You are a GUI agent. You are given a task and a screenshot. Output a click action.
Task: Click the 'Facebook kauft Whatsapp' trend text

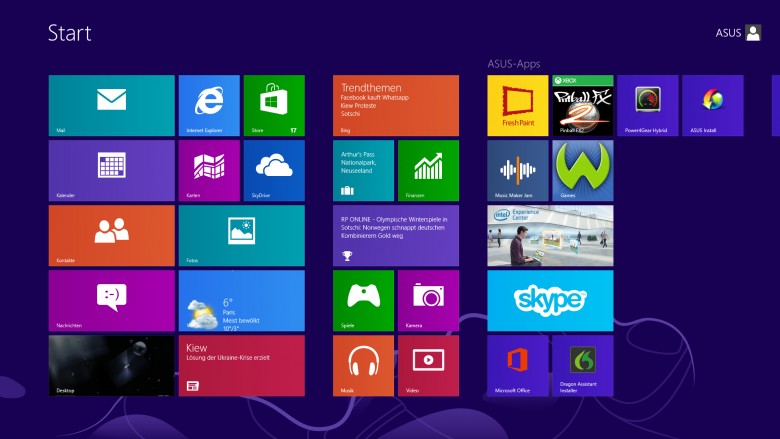point(375,98)
